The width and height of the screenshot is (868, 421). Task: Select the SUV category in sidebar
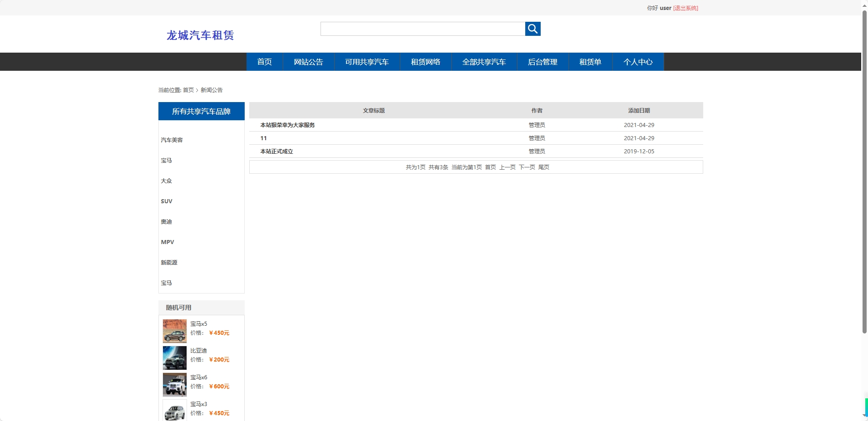[x=166, y=201]
